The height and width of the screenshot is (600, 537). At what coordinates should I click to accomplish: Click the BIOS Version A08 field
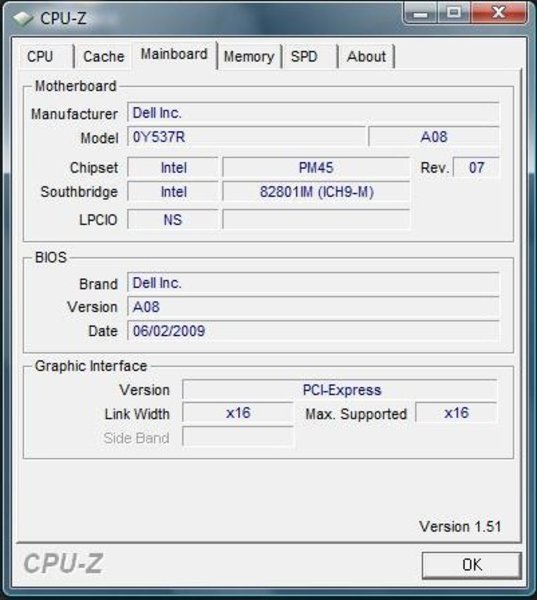(313, 307)
